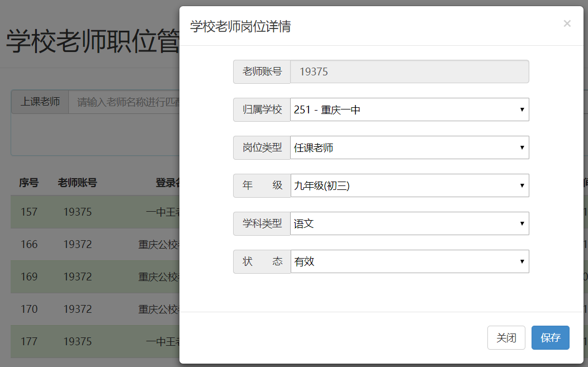Click the 学科类型 dropdown arrow
The width and height of the screenshot is (588, 367).
pyautogui.click(x=521, y=223)
